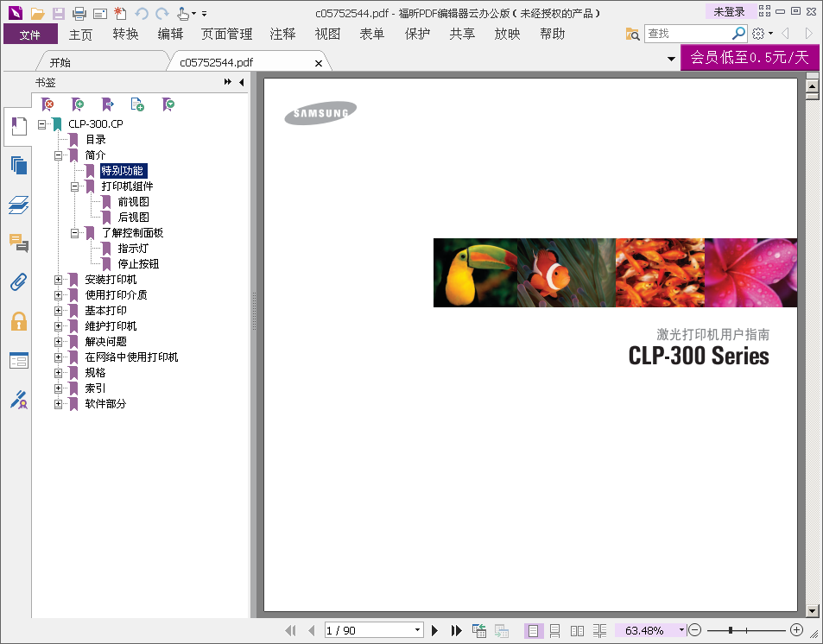Open the Pages thumbnail panel in sidebar
The height and width of the screenshot is (644, 823).
(18, 166)
